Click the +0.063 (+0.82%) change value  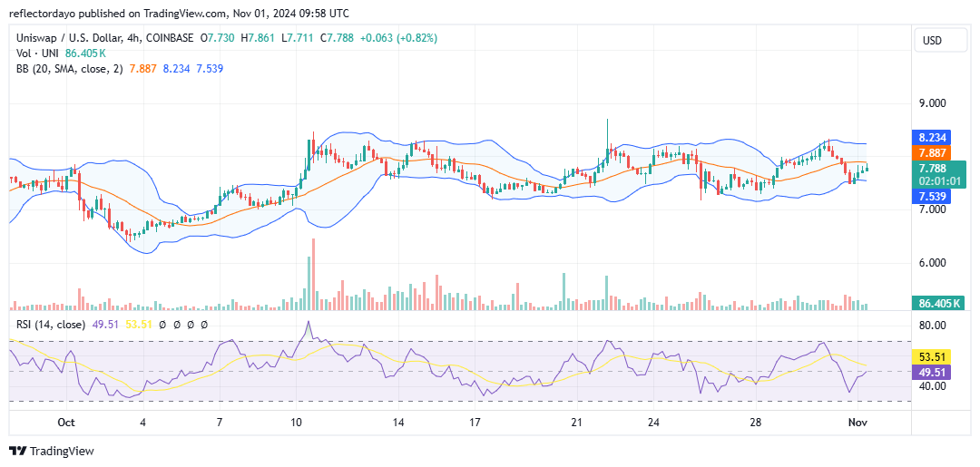pos(398,38)
